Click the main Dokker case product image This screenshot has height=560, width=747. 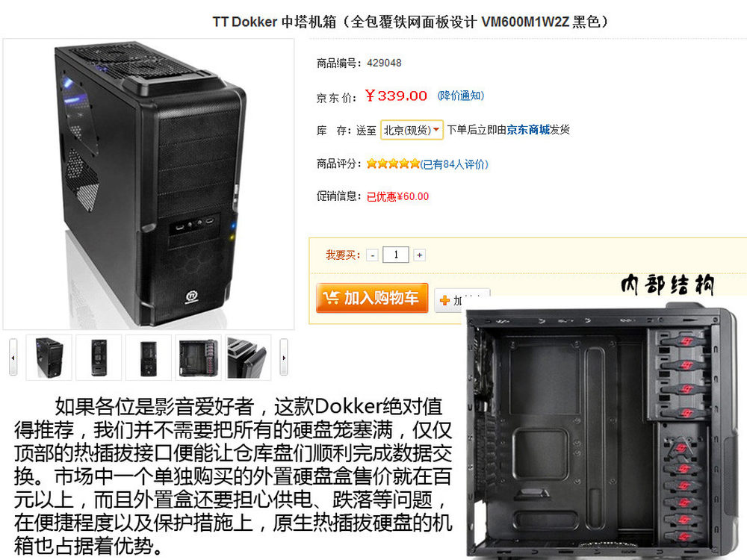(149, 184)
